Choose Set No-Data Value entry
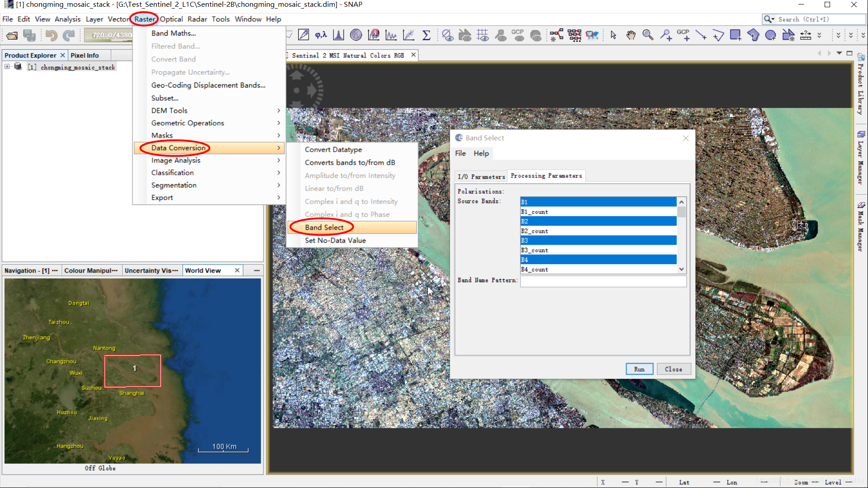The image size is (868, 488). click(335, 240)
